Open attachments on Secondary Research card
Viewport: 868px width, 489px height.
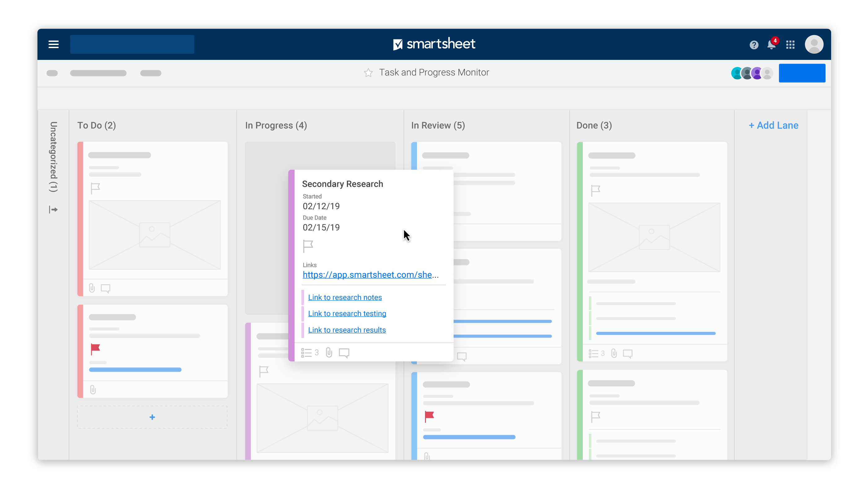click(x=329, y=353)
